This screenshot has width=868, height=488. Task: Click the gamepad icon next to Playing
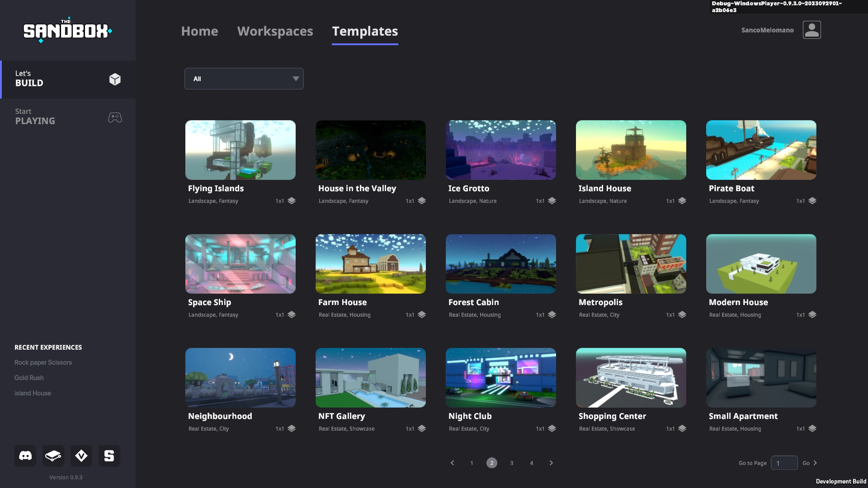pyautogui.click(x=115, y=117)
